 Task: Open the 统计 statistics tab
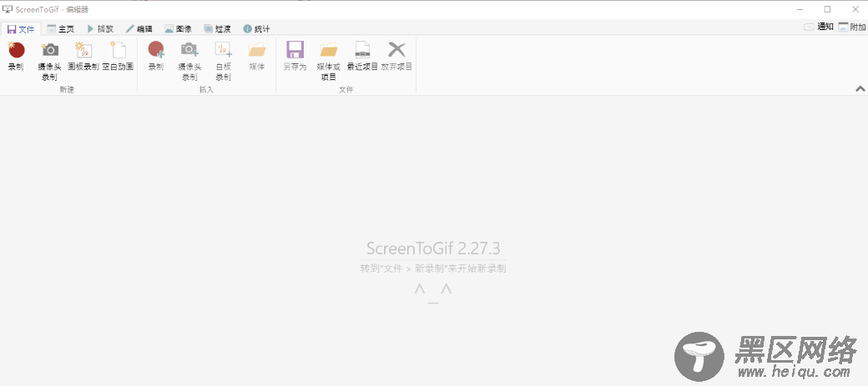[x=256, y=28]
